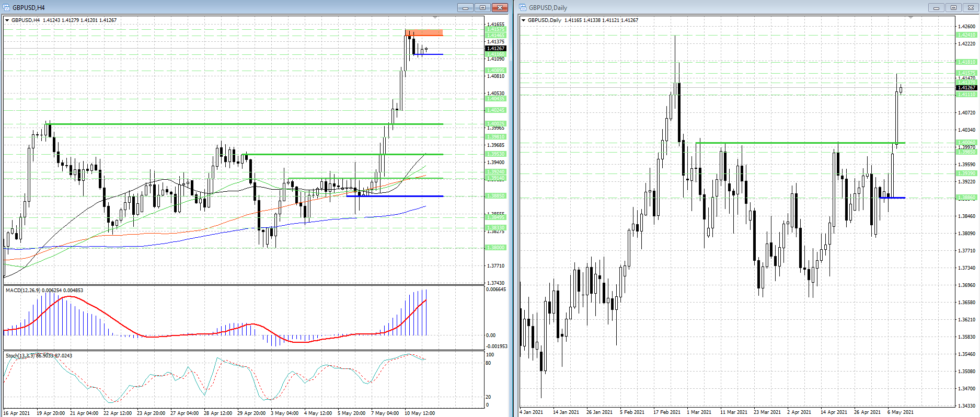Viewport: 980px width, 417px height.
Task: Click the Daily OHLC values 1.41165 1.41338
Action: pos(583,20)
